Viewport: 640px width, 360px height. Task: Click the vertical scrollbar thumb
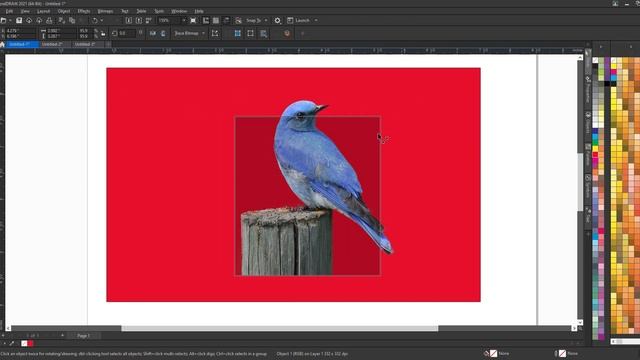coord(580,182)
